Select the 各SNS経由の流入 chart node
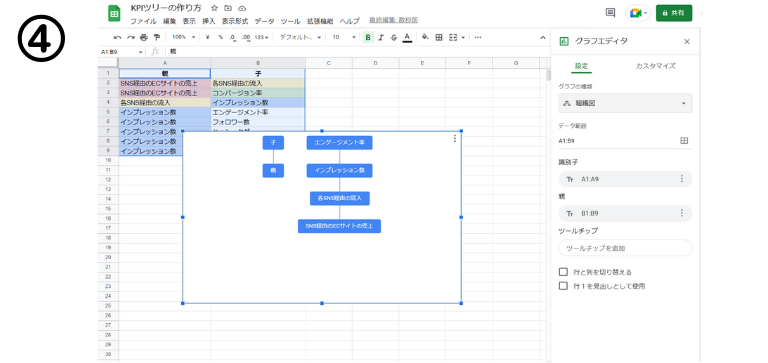 (x=339, y=198)
